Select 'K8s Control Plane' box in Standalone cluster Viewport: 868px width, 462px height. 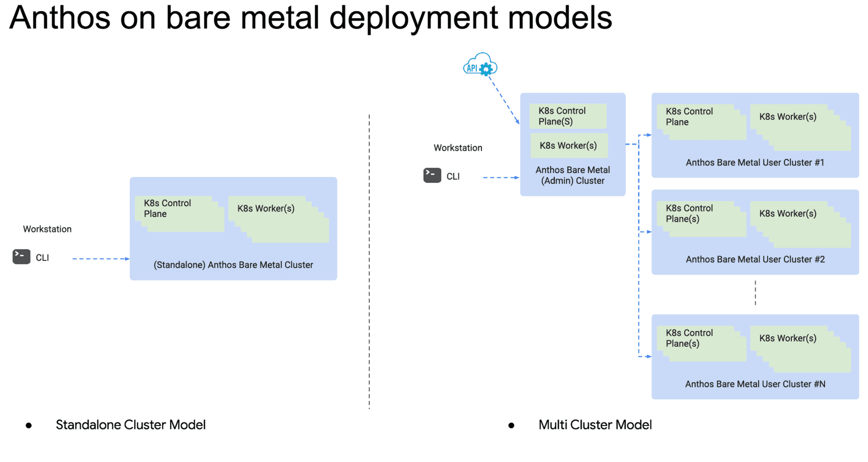coord(179,214)
